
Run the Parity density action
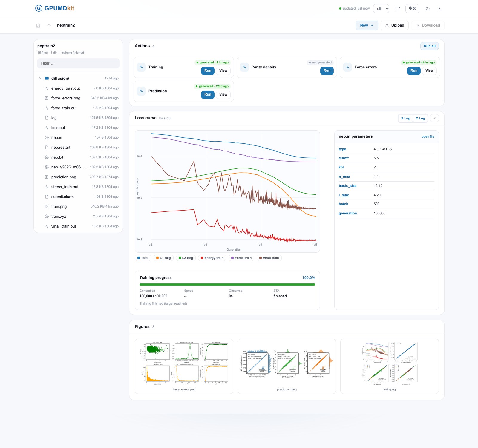327,70
